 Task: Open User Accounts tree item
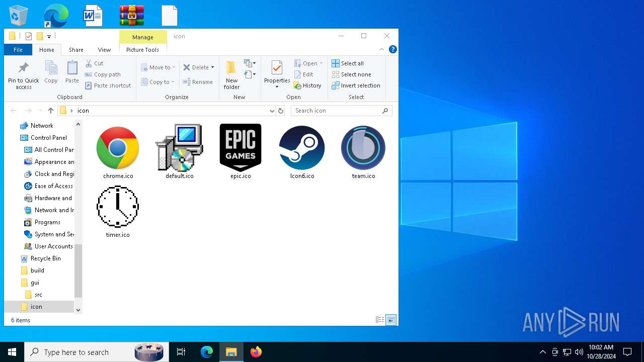pyautogui.click(x=48, y=246)
